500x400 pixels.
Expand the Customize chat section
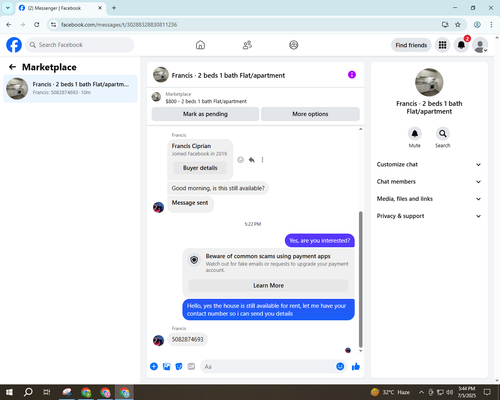click(x=429, y=164)
